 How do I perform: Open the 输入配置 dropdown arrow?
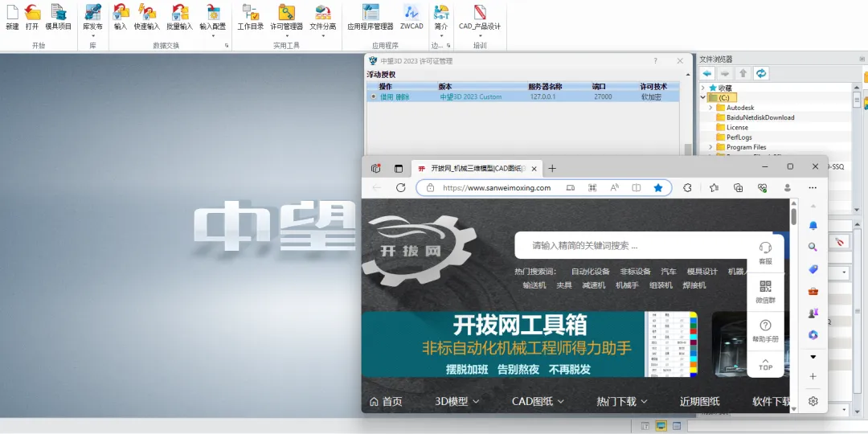212,36
